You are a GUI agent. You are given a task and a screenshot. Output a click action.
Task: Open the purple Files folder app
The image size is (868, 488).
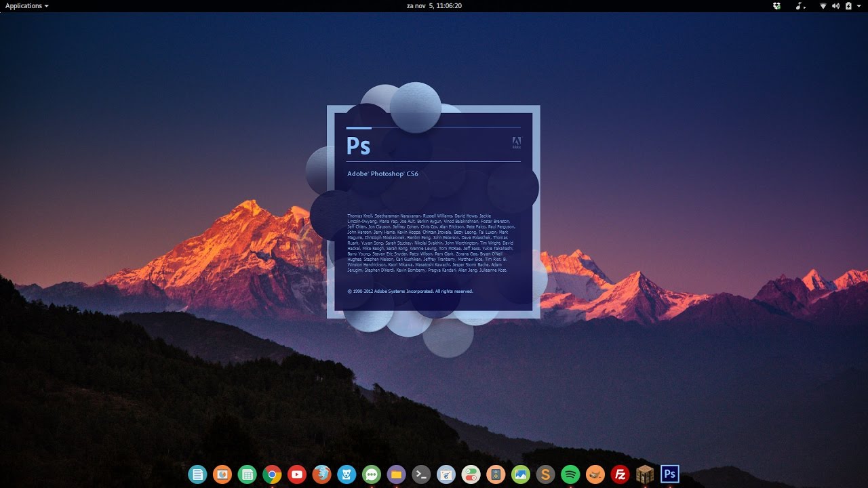[397, 474]
